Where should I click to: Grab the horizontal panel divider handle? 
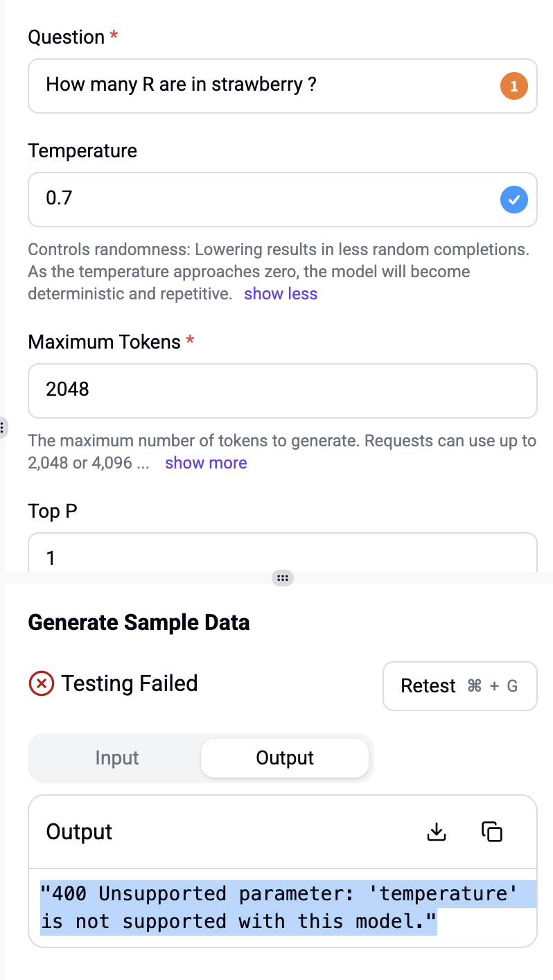pos(282,577)
